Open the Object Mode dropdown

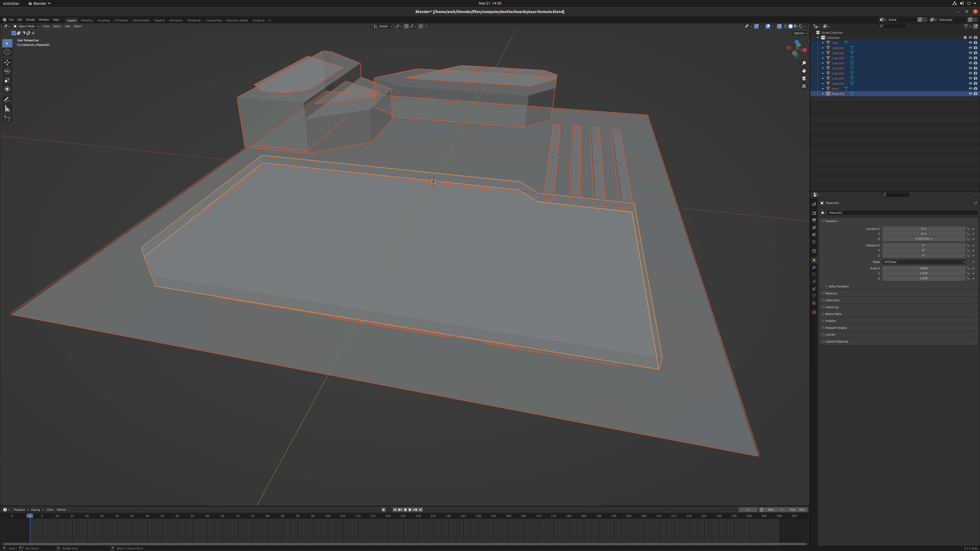pyautogui.click(x=26, y=26)
